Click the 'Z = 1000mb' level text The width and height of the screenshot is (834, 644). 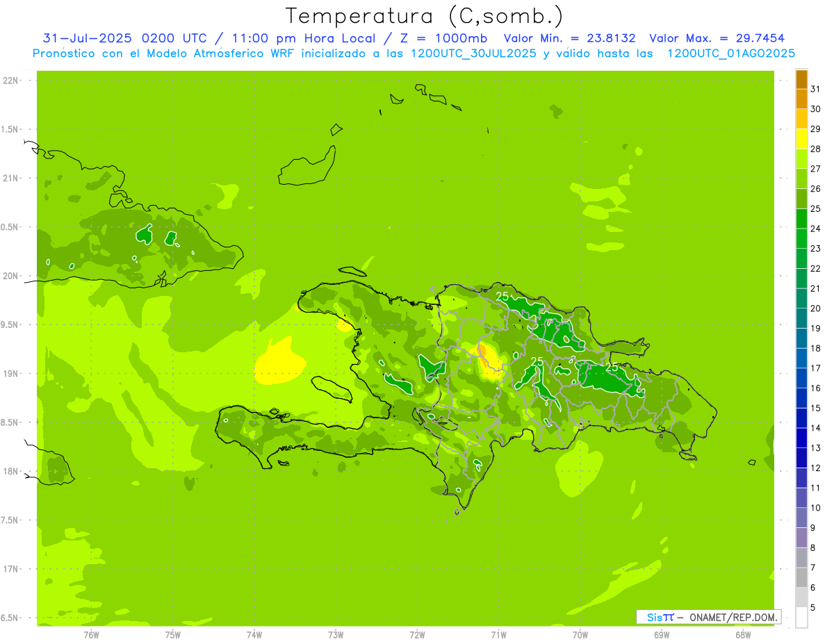pos(443,38)
